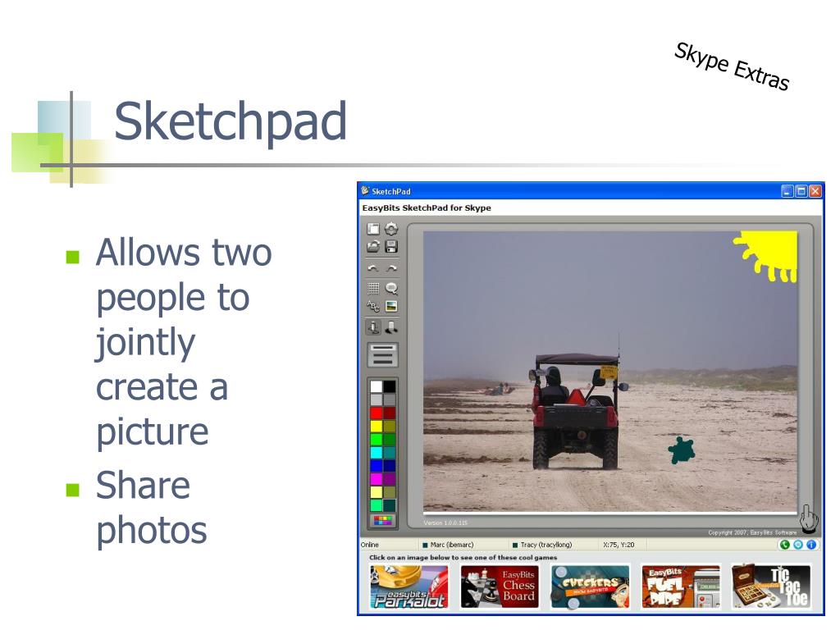
Task: Redo the last undone stroke
Action: click(391, 268)
